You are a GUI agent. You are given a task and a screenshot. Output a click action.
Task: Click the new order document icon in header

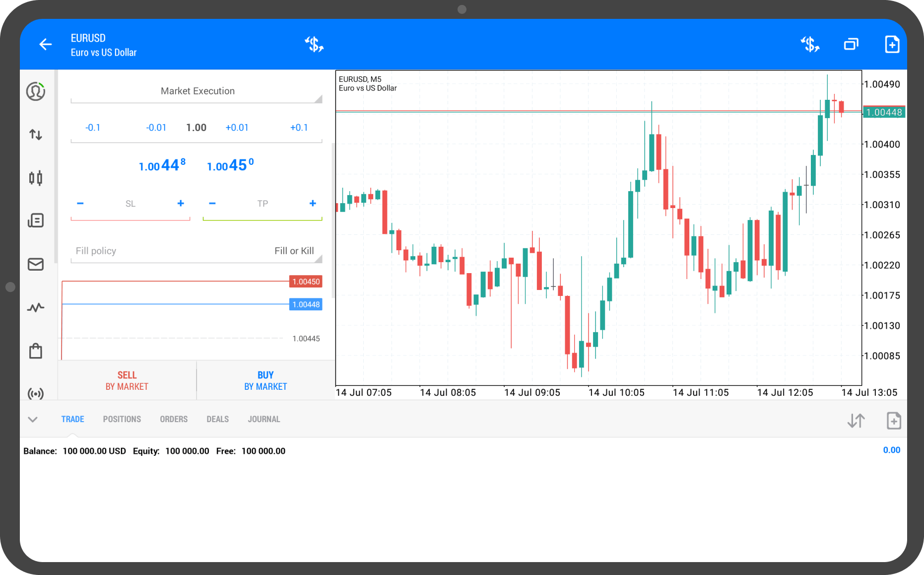point(892,45)
